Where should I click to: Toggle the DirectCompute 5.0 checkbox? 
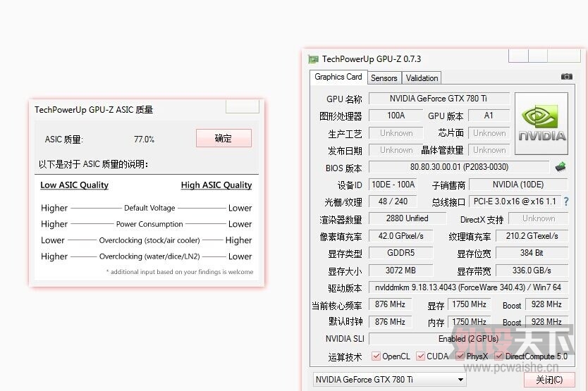pyautogui.click(x=498, y=356)
